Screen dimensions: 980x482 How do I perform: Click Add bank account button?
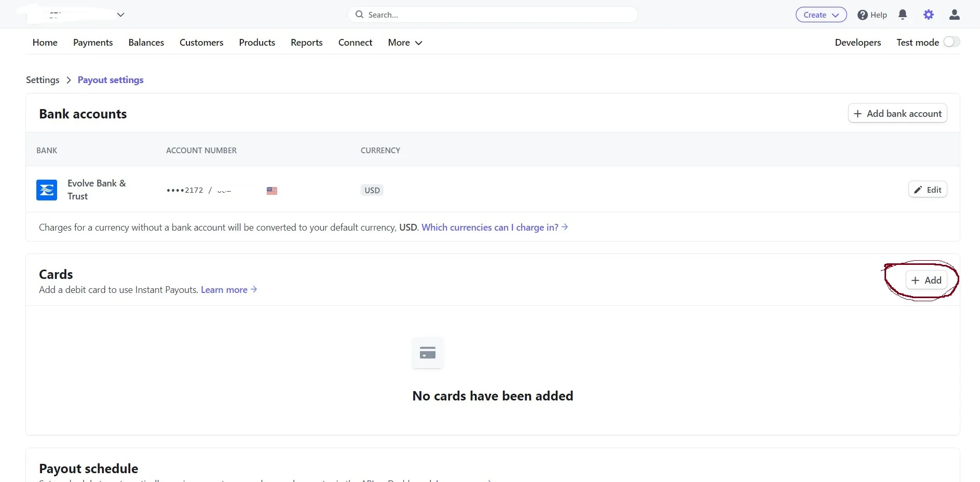897,114
